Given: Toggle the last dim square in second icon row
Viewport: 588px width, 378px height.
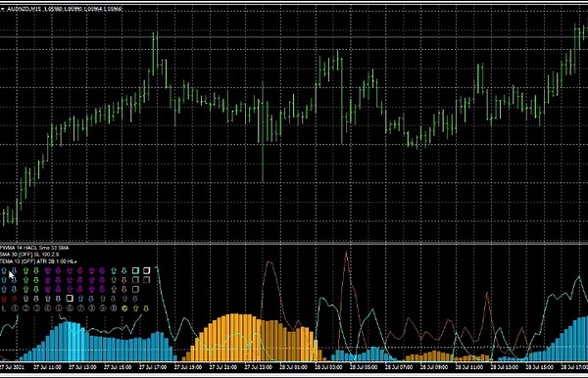Looking at the screenshot, I should pyautogui.click(x=147, y=280).
